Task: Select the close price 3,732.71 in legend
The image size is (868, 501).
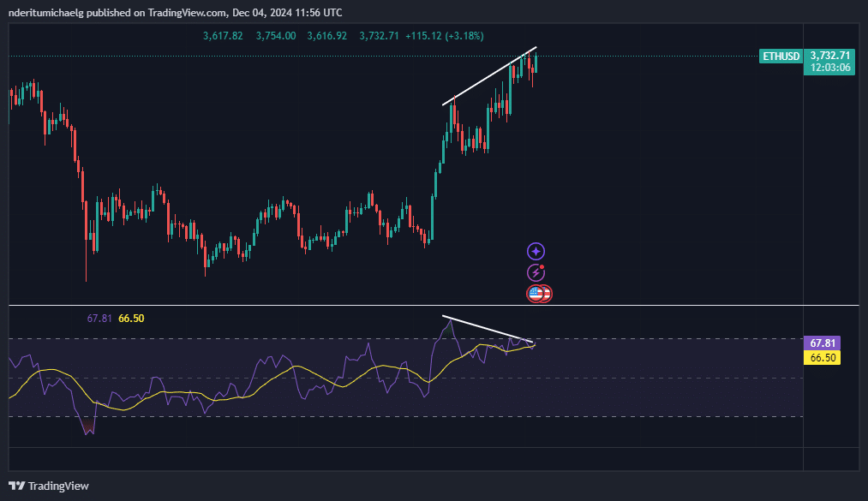Action: (x=377, y=36)
